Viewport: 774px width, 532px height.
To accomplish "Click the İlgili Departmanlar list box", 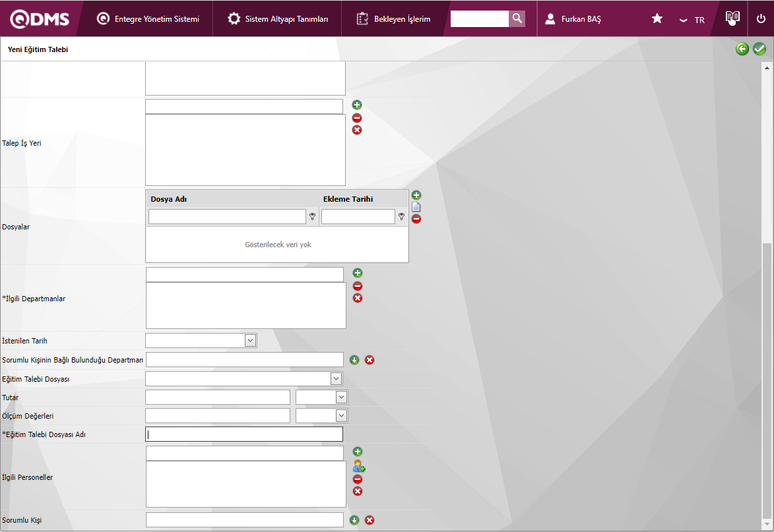I will pyautogui.click(x=246, y=305).
